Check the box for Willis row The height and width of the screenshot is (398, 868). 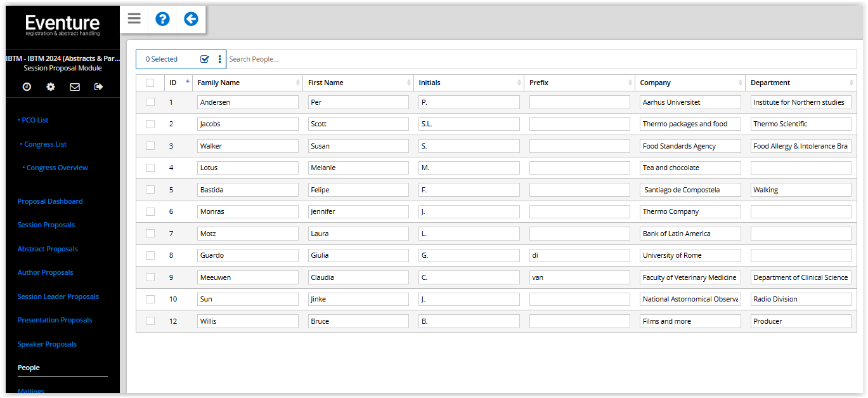tap(150, 321)
